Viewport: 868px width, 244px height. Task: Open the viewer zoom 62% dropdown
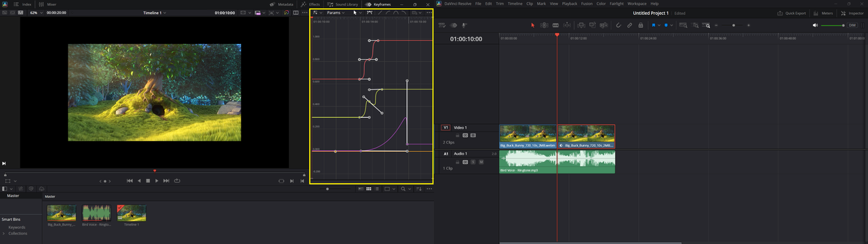[x=35, y=13]
